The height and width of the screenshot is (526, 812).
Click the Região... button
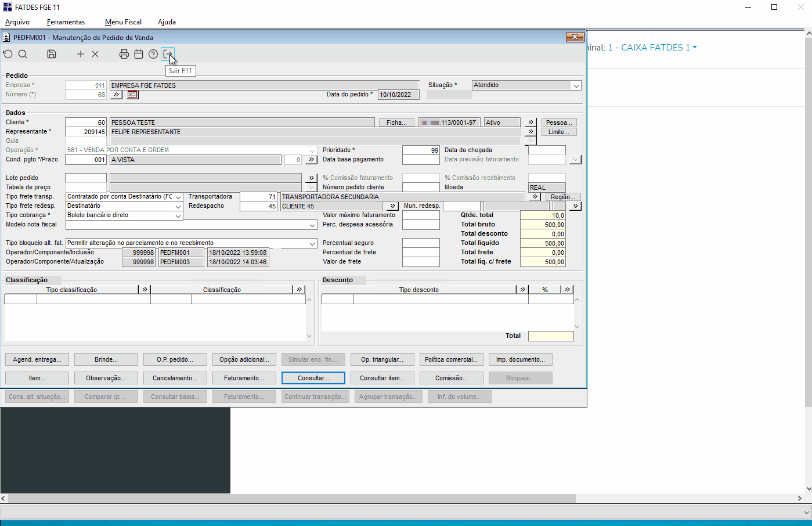pos(563,197)
